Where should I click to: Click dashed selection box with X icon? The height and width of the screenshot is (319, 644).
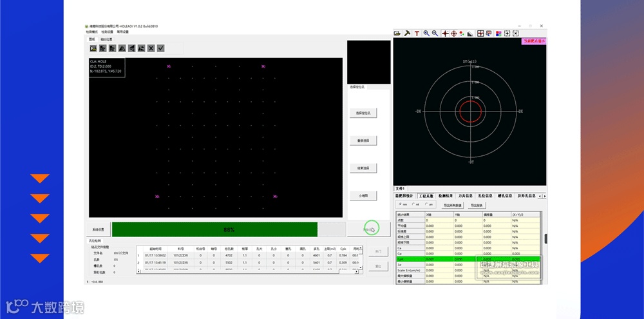516,34
